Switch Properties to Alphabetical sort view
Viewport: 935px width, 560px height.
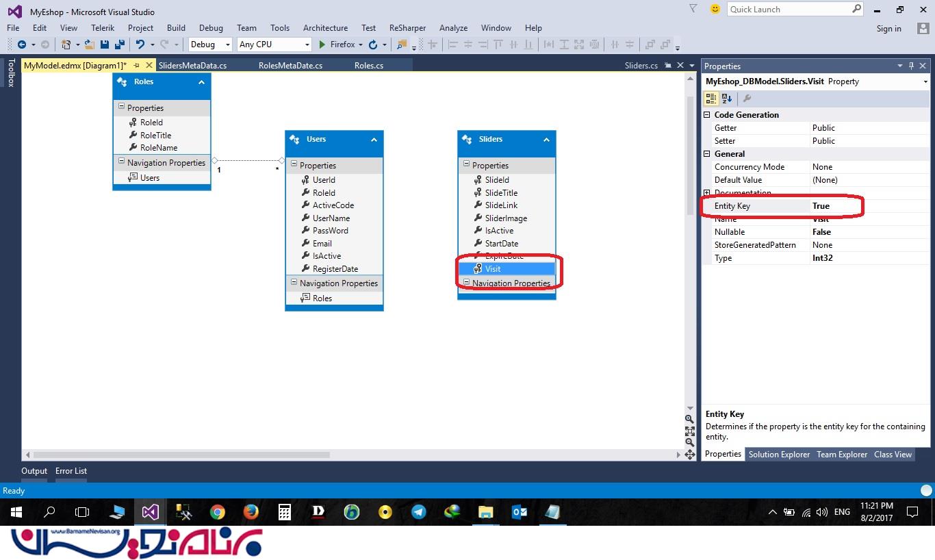[727, 99]
